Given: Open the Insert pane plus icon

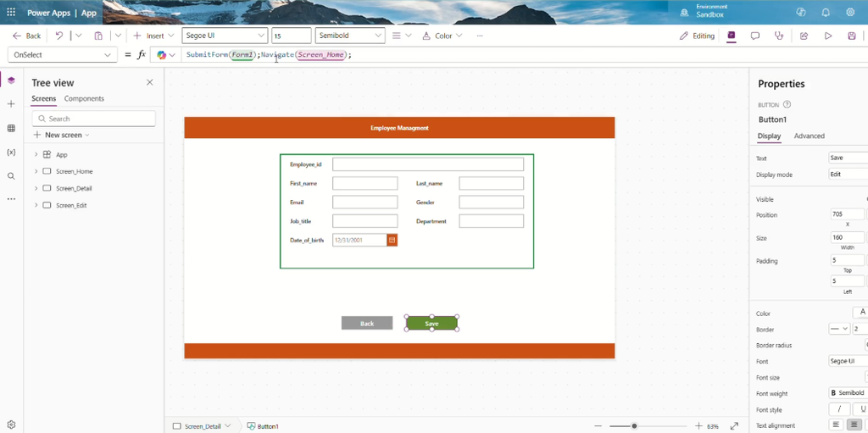Looking at the screenshot, I should coord(11,104).
